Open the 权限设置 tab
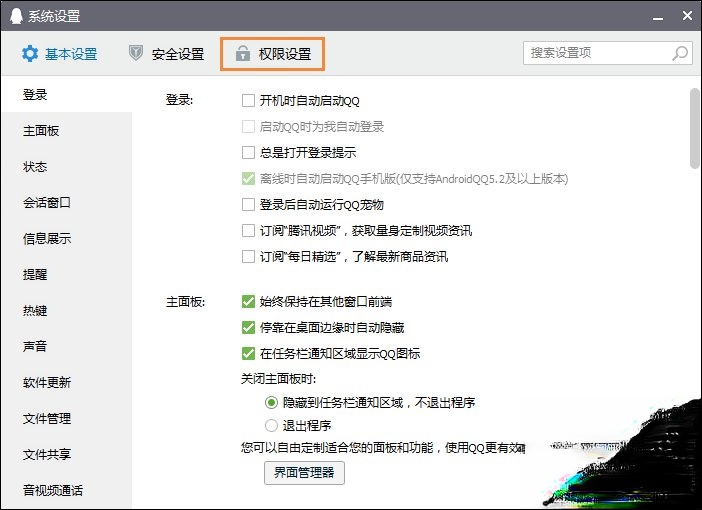This screenshot has width=702, height=510. (272, 54)
